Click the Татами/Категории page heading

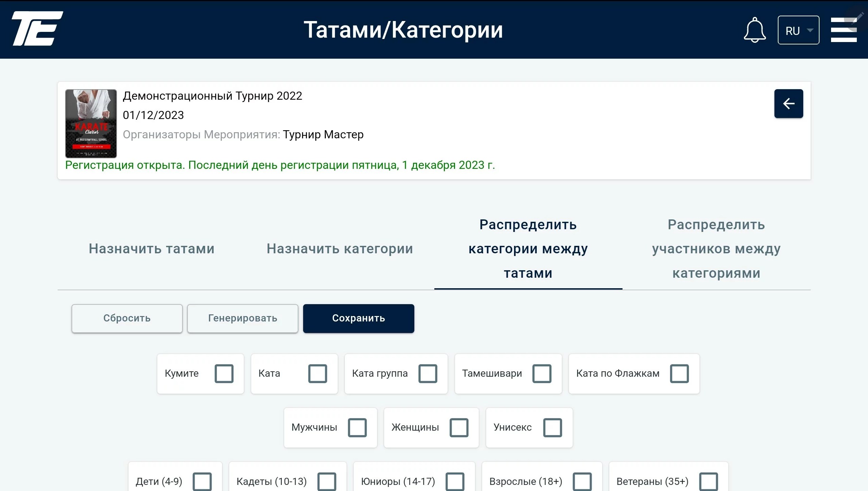click(x=403, y=30)
